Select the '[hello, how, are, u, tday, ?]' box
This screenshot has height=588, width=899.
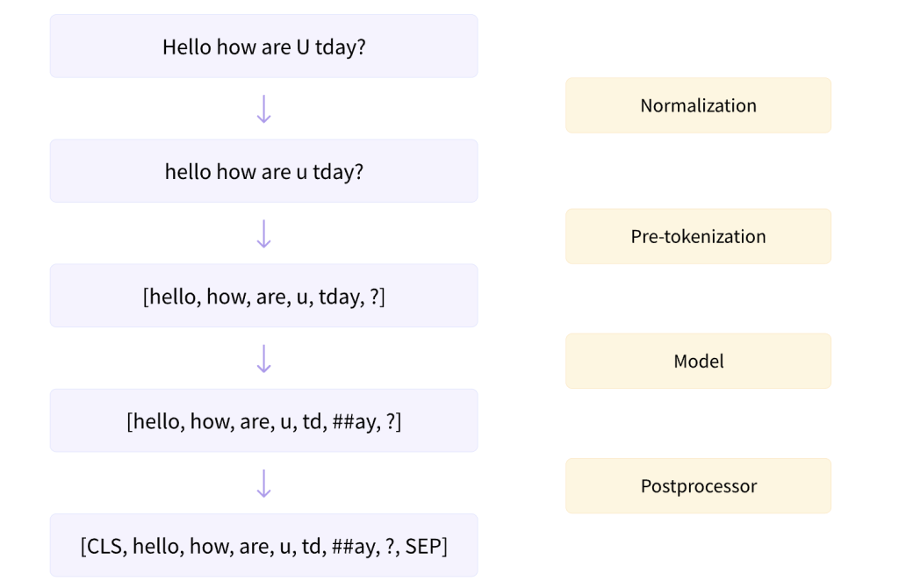pyautogui.click(x=263, y=297)
